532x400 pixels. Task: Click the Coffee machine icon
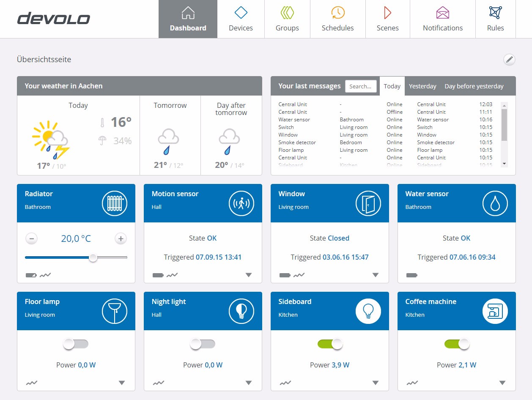(495, 311)
